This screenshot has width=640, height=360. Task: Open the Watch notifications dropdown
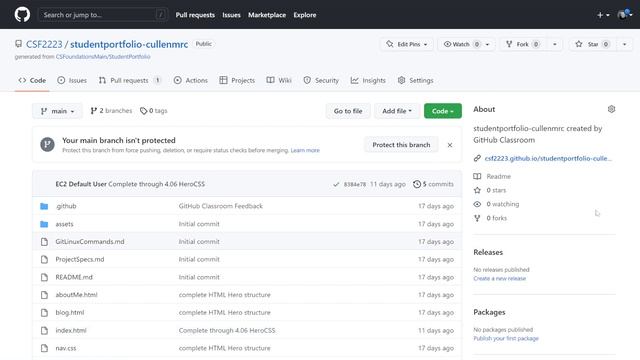pyautogui.click(x=466, y=44)
